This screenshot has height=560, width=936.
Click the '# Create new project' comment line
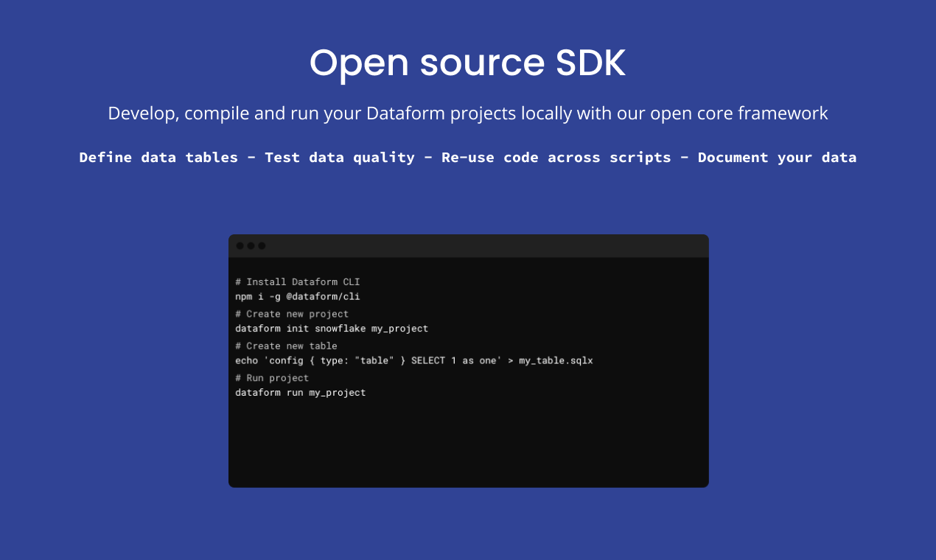[x=291, y=314]
